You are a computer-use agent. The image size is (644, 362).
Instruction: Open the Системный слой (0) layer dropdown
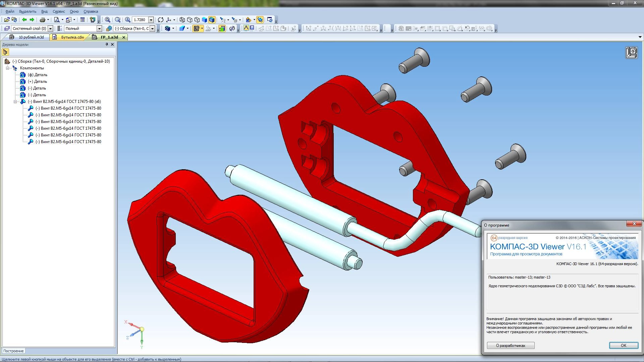point(50,28)
